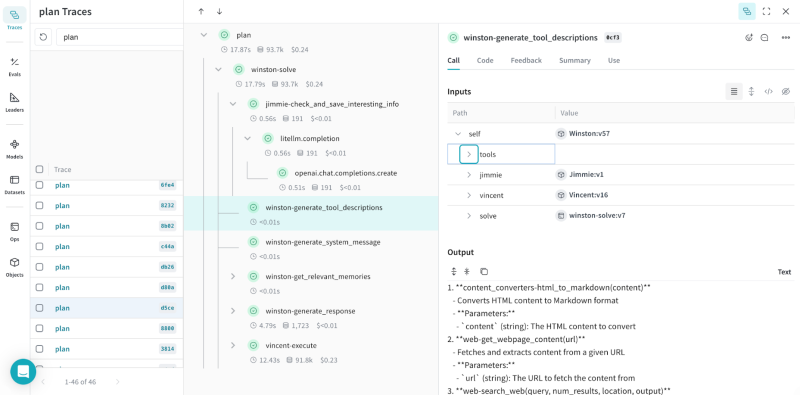
Task: Check the box for trace d80a
Action: click(39, 287)
